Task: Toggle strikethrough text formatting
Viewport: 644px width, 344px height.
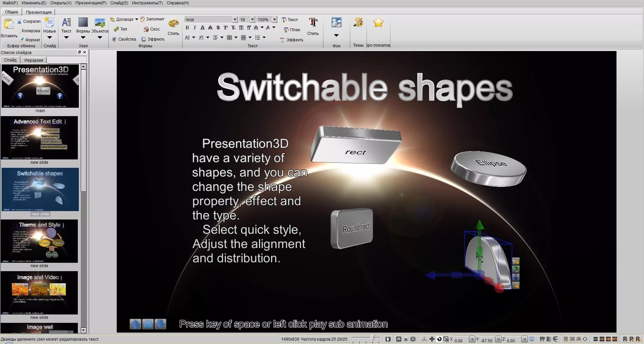Action: point(210,28)
